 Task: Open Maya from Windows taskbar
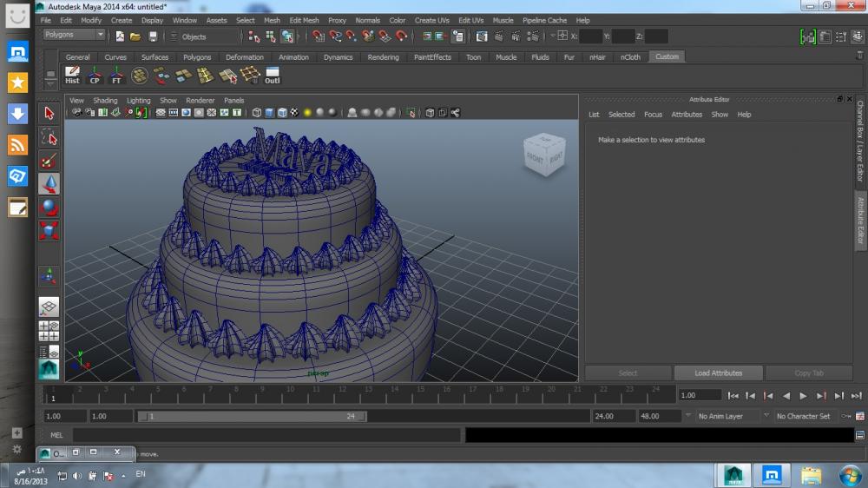click(734, 475)
